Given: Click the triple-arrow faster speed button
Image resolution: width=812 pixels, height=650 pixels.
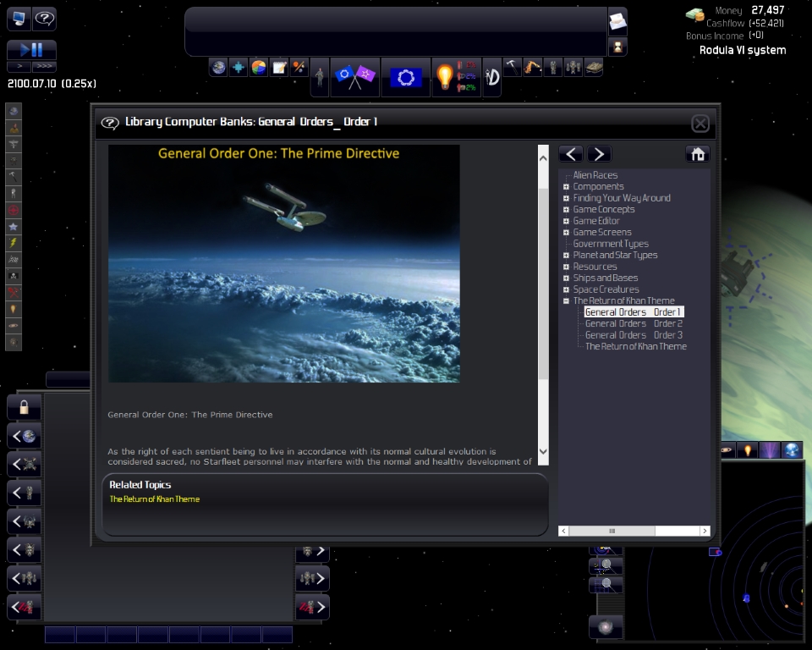Looking at the screenshot, I should coord(44,66).
